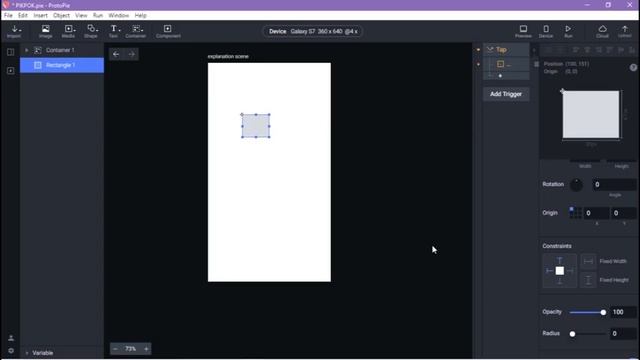
Task: Open the Preview window
Action: tap(523, 31)
